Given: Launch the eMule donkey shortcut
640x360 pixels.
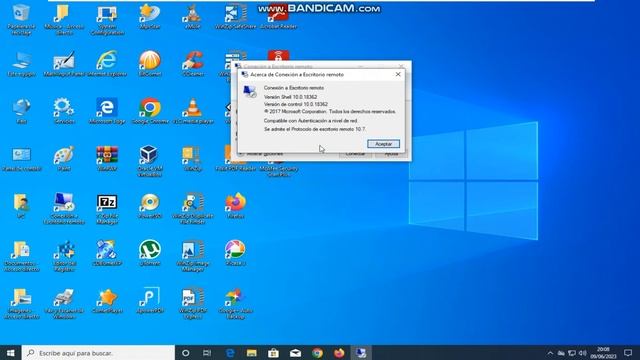Looking at the screenshot, I should coord(193,17).
